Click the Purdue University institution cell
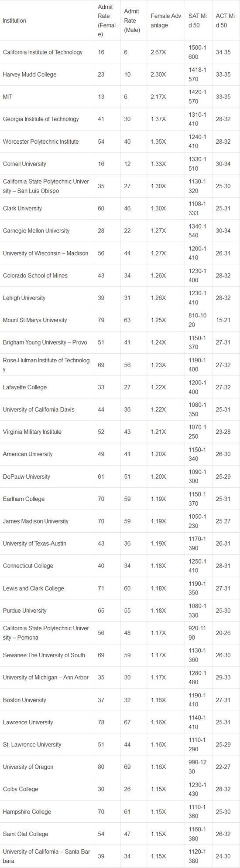The image size is (240, 868). coord(47,611)
